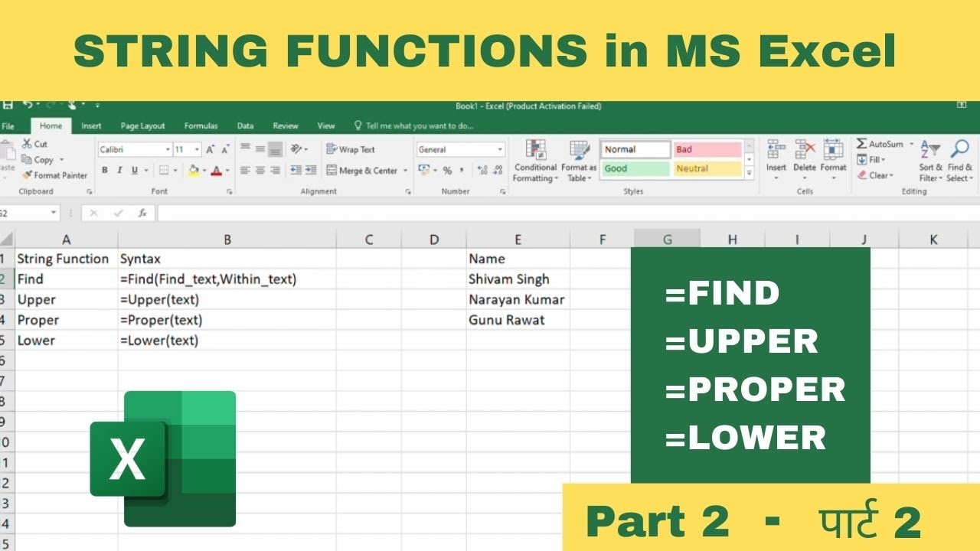Expand the cell Styles gallery More arrow

tap(750, 174)
